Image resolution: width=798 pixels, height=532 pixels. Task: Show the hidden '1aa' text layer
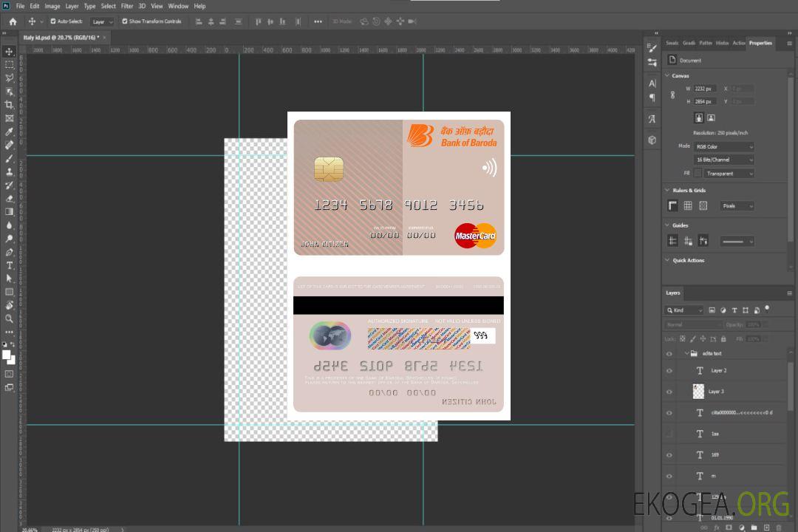[x=669, y=434]
